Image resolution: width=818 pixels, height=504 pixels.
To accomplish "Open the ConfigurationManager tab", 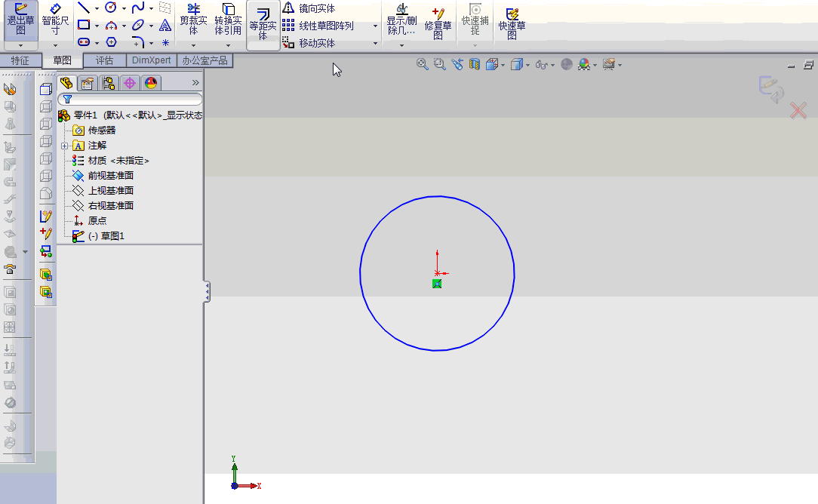I will (109, 83).
